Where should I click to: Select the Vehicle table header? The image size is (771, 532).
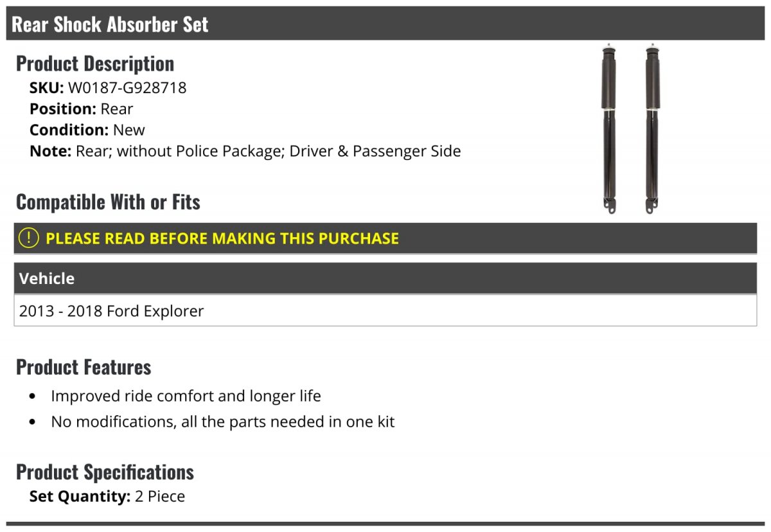(x=385, y=278)
